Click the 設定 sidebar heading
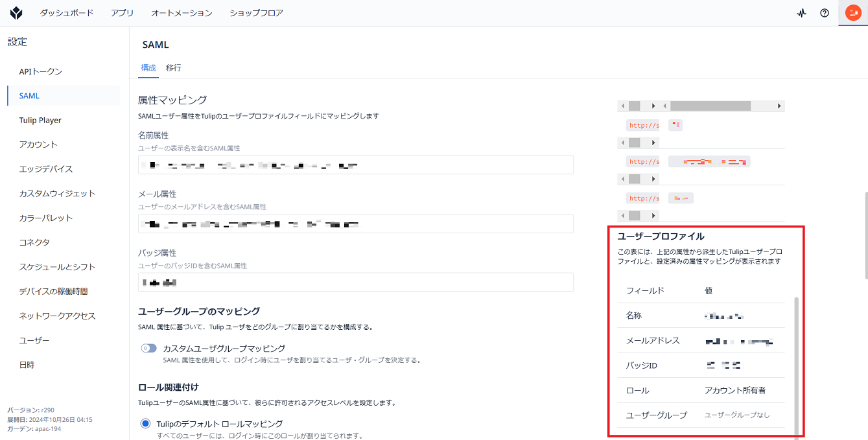Viewport: 868px width, 440px height. [x=18, y=42]
